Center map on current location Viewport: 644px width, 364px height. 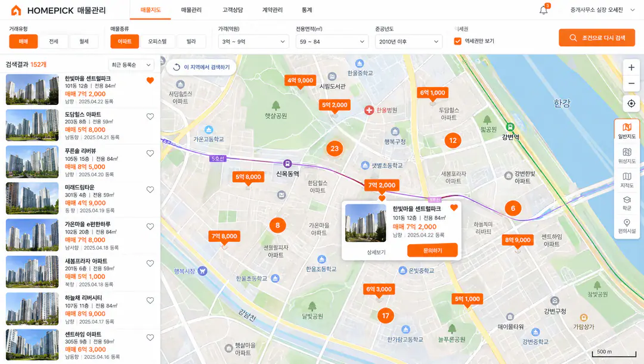(x=631, y=104)
